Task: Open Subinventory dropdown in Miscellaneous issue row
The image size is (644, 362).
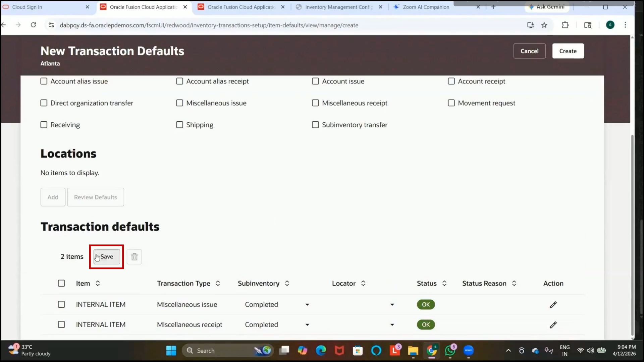Action: [307, 305]
